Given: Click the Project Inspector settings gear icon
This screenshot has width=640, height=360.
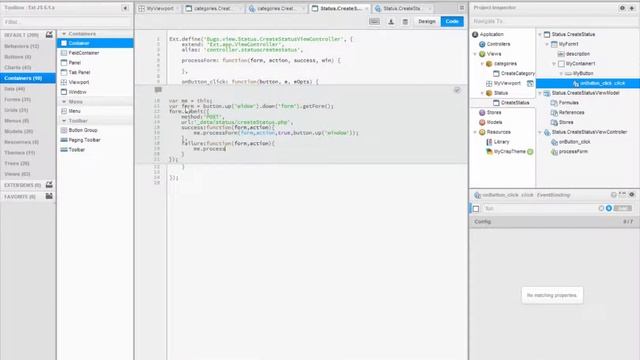Looking at the screenshot, I should pos(622,8).
